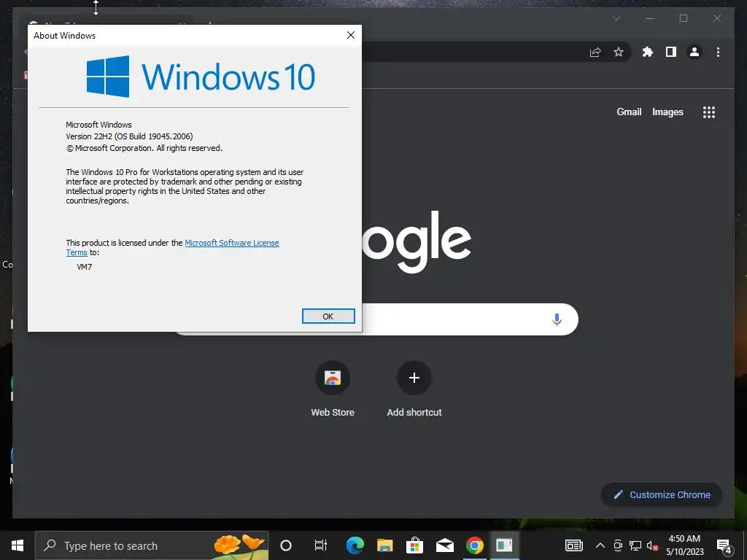Click Add shortcut tile

pos(414,389)
